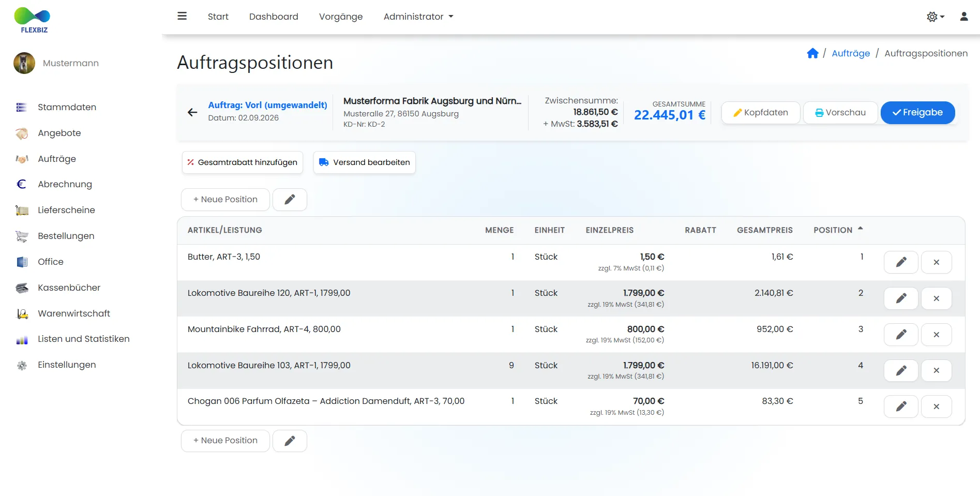Edit the Chogan 006 Parfum position
This screenshot has height=496, width=980.
901,407
